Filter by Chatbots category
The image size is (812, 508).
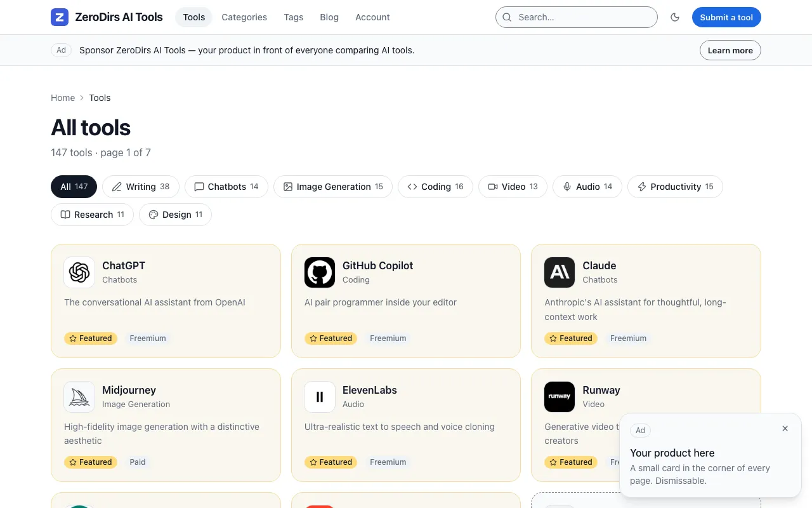pos(226,187)
